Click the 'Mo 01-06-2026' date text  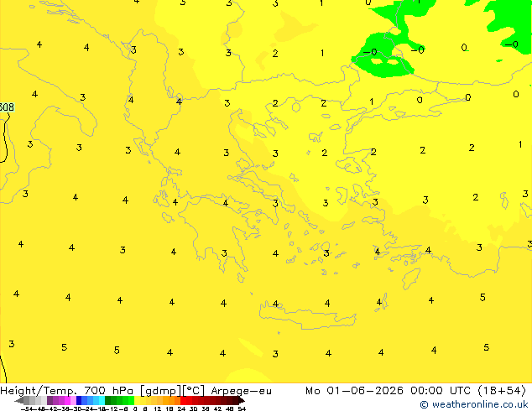click(354, 391)
